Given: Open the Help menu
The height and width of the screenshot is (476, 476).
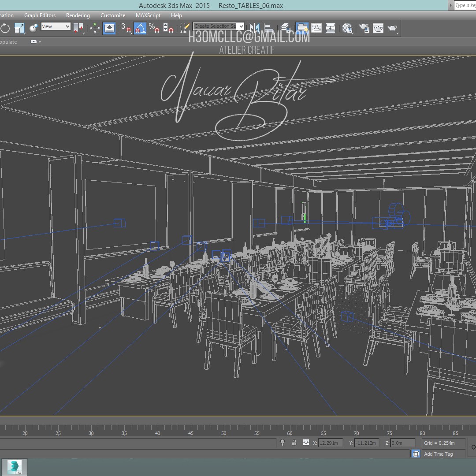Looking at the screenshot, I should (x=176, y=15).
